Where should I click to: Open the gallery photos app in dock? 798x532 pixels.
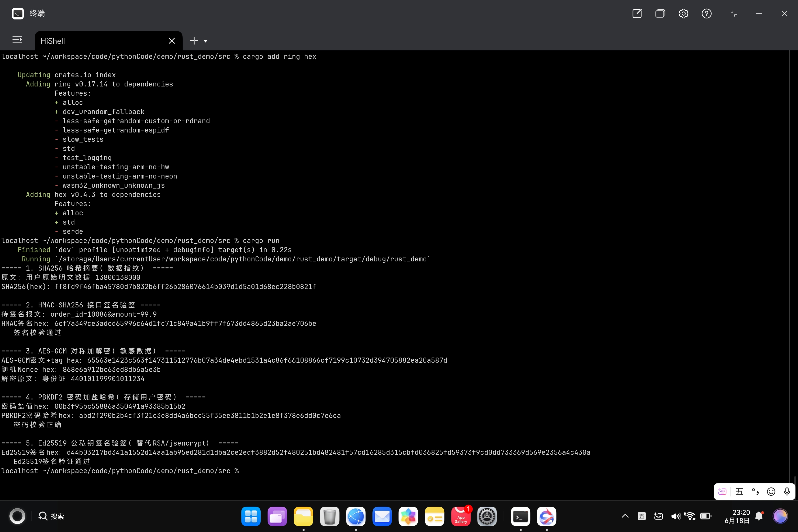point(408,516)
